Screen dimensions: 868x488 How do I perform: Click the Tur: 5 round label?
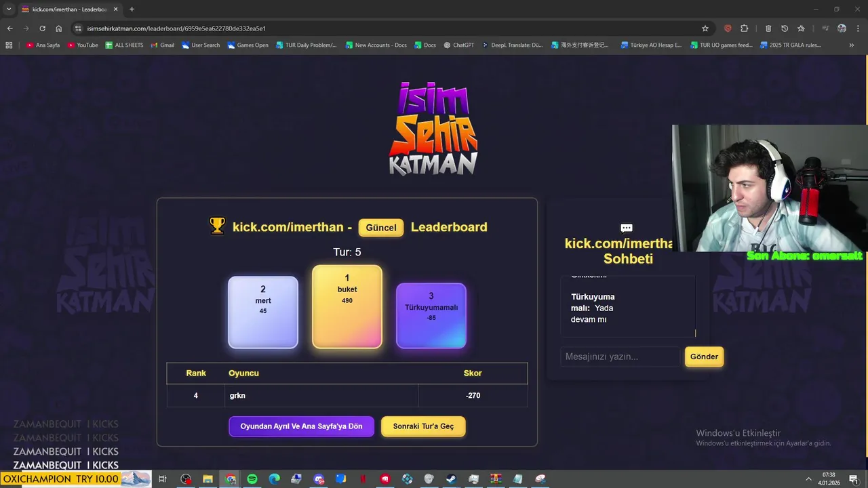tap(347, 252)
